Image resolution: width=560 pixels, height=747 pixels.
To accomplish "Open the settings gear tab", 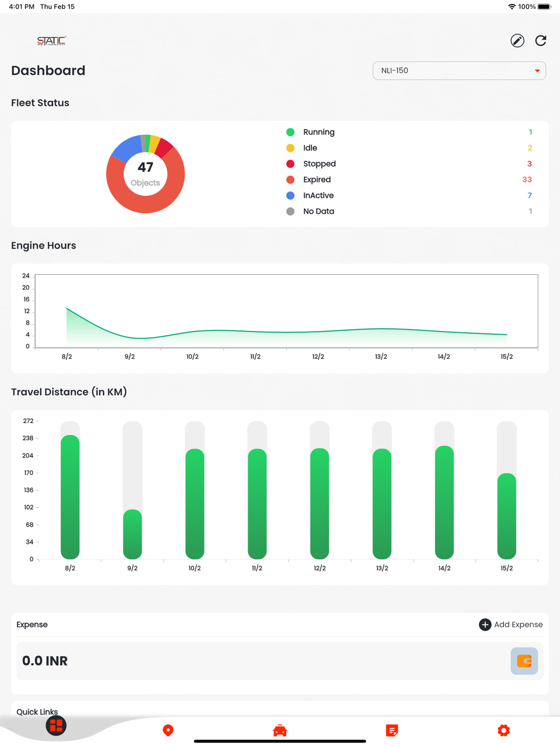I will point(504,730).
